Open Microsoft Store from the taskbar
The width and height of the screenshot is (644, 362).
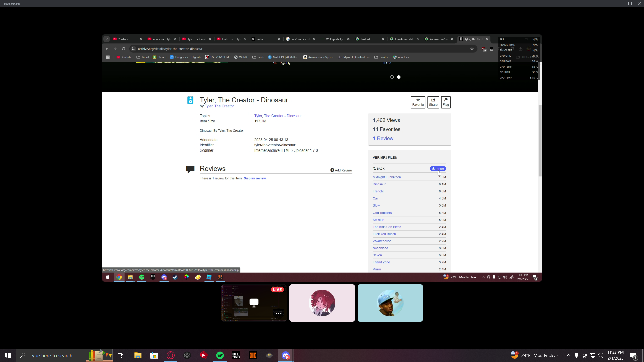click(x=154, y=355)
